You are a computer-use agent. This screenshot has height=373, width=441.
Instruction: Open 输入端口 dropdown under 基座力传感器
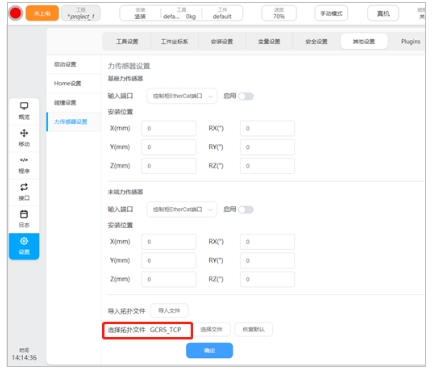coord(182,96)
